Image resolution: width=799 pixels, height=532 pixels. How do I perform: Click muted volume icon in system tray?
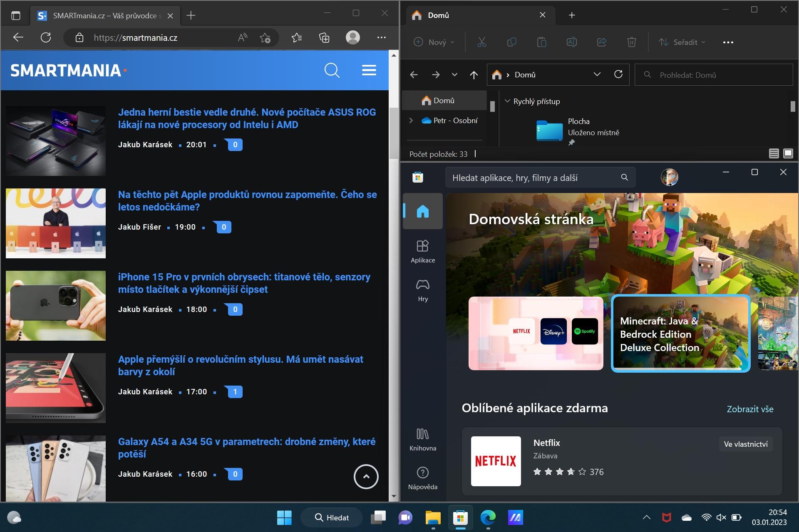[721, 517]
